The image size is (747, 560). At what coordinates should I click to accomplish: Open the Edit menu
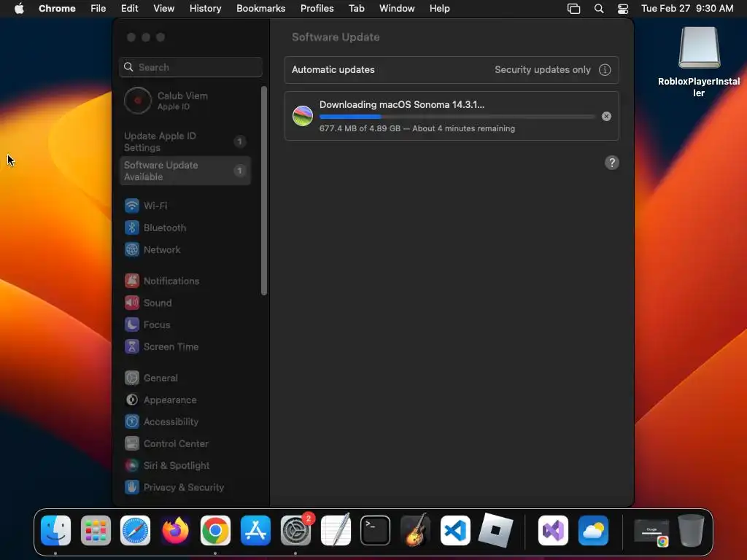pyautogui.click(x=129, y=9)
